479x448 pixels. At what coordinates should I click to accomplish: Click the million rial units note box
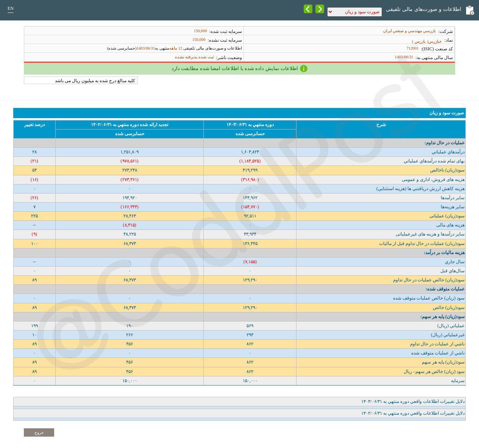[x=81, y=80]
